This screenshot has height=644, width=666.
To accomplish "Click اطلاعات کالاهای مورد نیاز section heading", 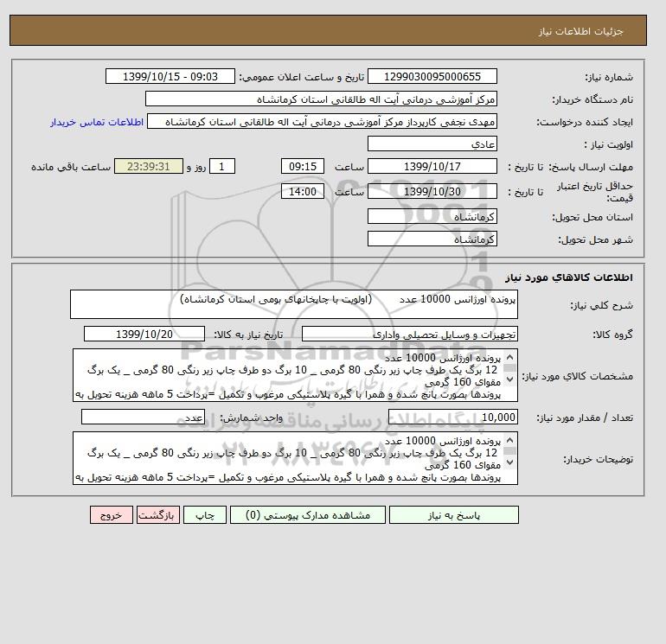I will click(x=569, y=277).
